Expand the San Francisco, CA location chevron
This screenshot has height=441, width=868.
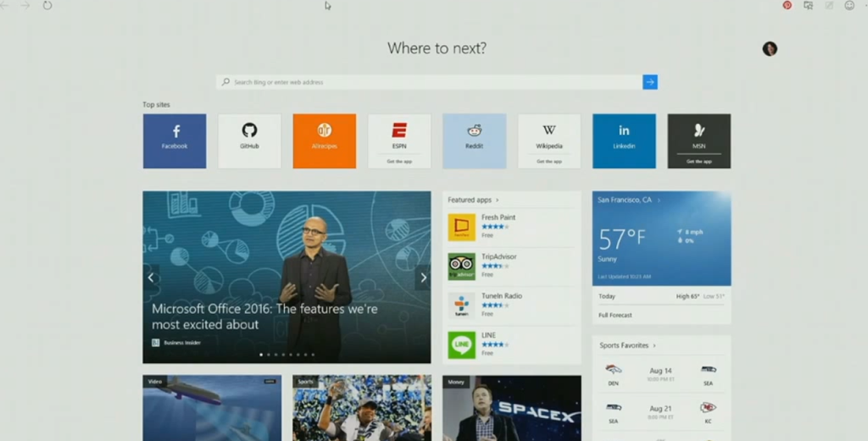(x=659, y=200)
